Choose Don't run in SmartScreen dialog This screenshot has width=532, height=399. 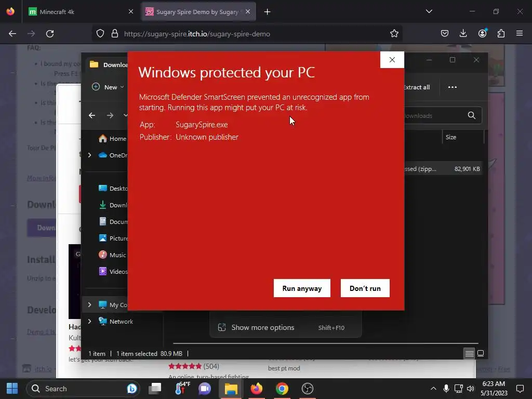[x=365, y=288]
